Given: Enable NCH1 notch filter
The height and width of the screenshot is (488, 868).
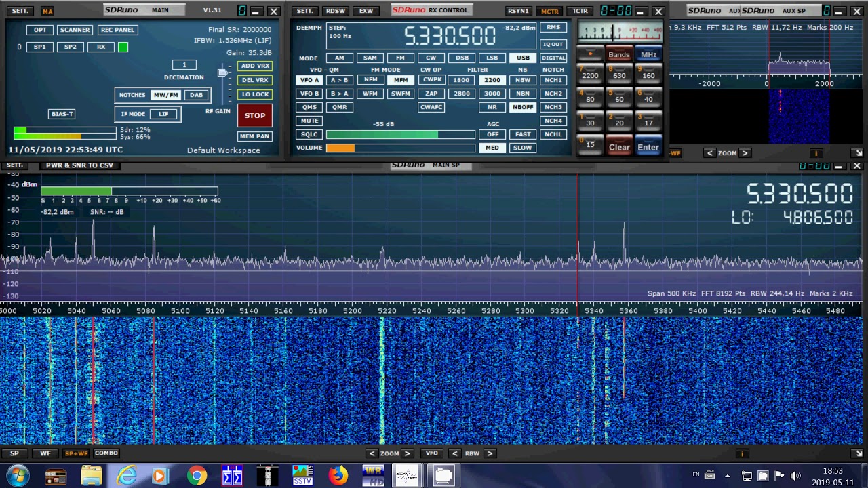Looking at the screenshot, I should click(x=553, y=80).
